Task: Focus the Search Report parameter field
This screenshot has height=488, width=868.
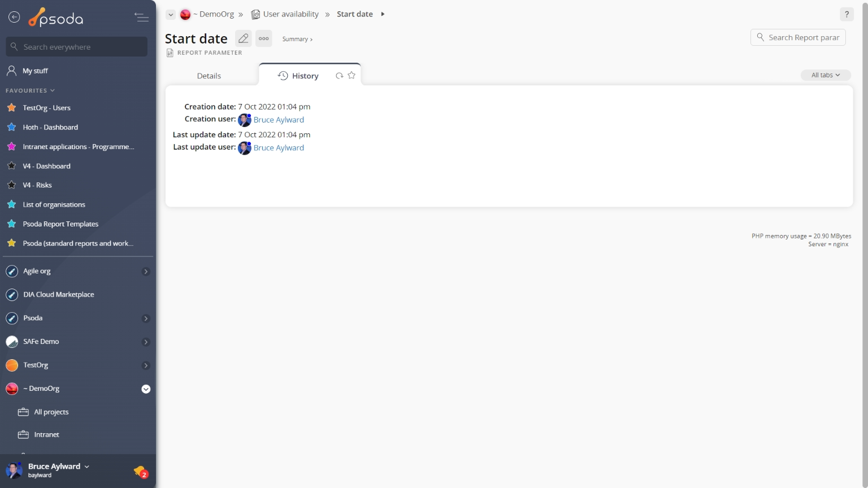Action: (798, 37)
